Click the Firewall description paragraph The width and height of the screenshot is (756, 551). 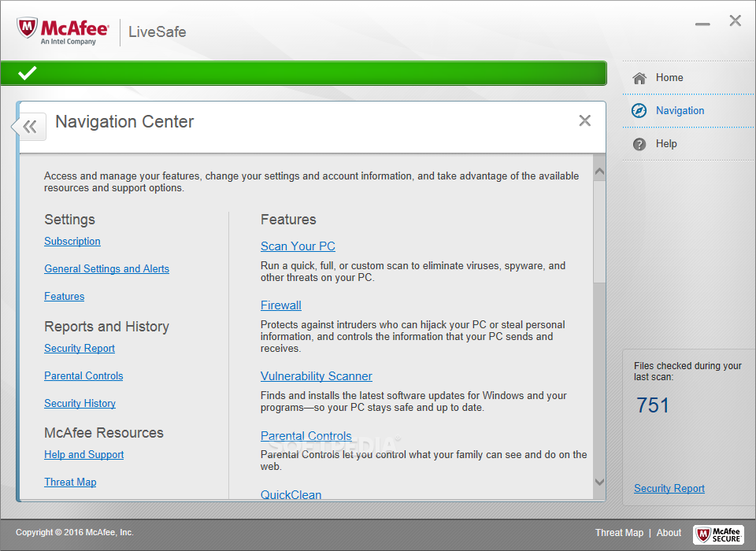pos(413,336)
